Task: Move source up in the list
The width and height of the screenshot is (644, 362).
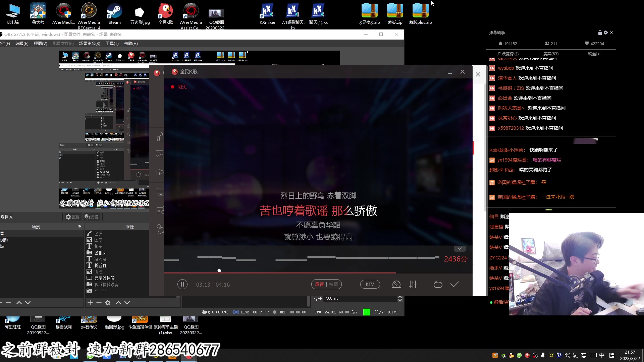Action: 118,303
